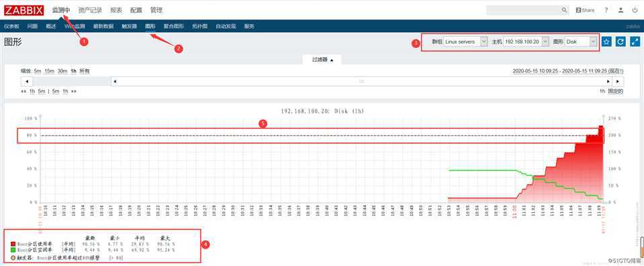Viewport: 644px width, 266px height.
Task: Set zoom to 15m
Action: (x=49, y=71)
